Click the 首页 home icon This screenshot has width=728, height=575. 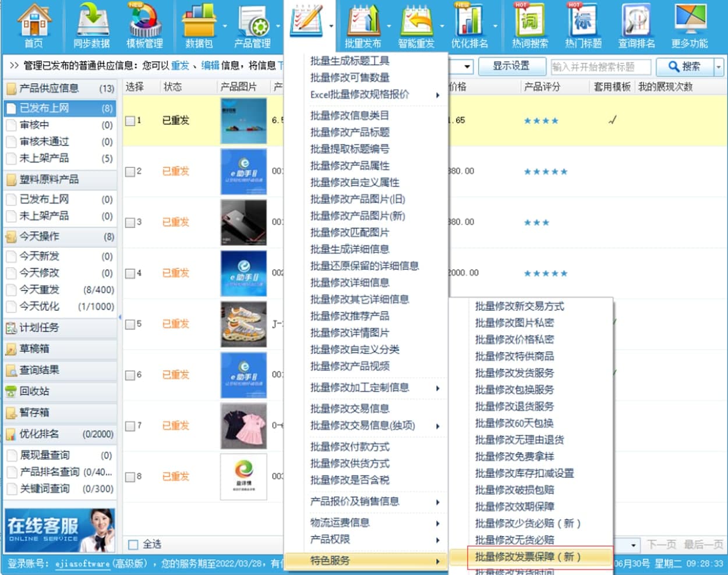coord(34,26)
